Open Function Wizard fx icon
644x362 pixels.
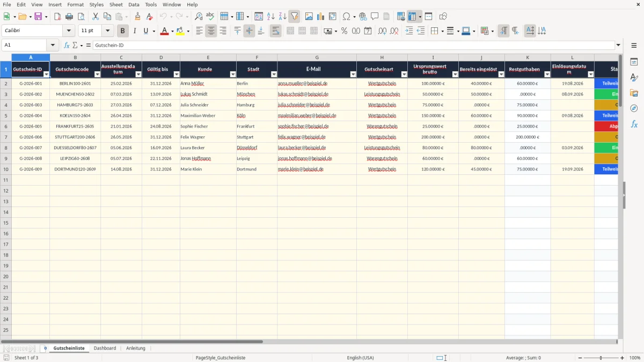[x=67, y=46]
